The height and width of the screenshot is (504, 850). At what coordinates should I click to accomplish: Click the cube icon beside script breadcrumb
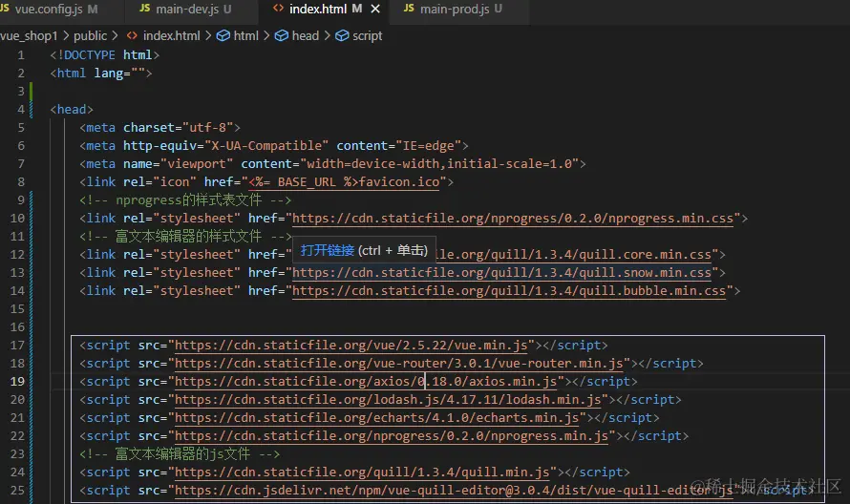coord(342,35)
